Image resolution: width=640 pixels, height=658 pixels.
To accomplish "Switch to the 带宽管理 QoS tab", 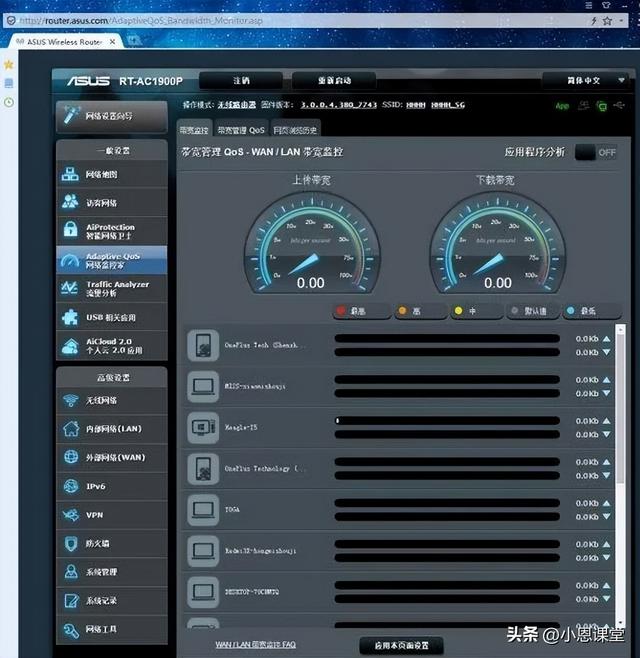I will click(241, 130).
